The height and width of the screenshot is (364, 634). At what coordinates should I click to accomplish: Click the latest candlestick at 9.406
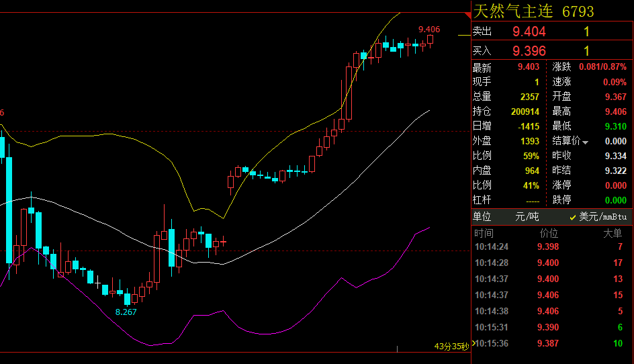[x=431, y=40]
